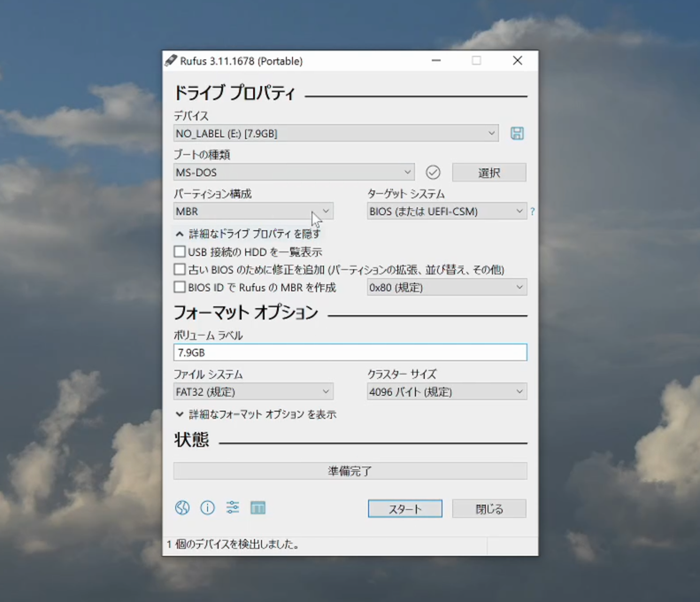Screen dimensions: 700x602
Task: Click the 状態 heading
Action: (191, 439)
